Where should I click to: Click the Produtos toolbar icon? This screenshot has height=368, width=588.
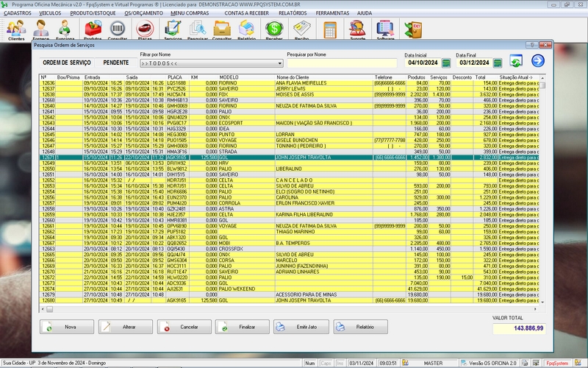93,29
